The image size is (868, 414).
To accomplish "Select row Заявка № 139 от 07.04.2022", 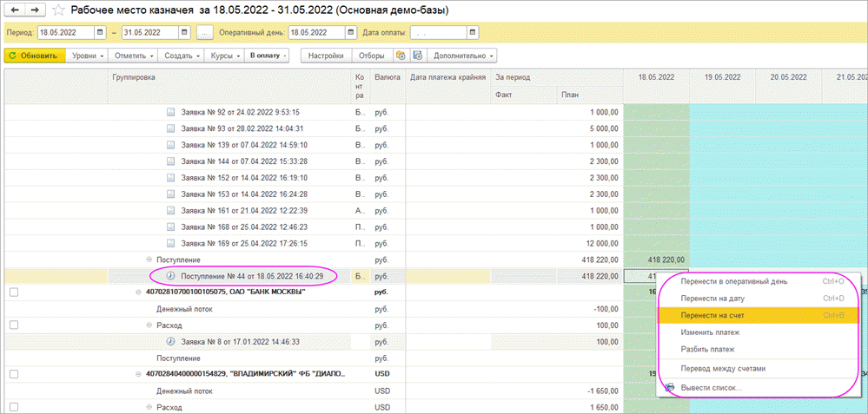I will pos(237,144).
